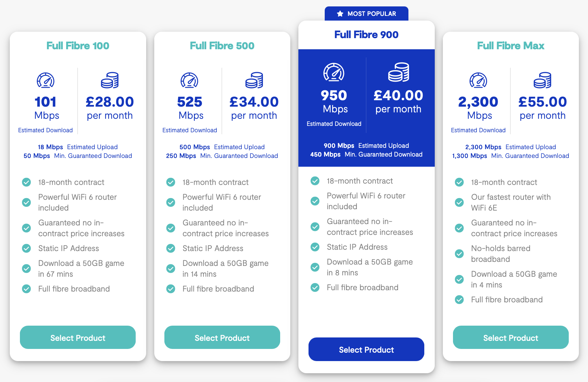
Task: Click the checkmark next to Full fibre broadband in Full Fibre Max
Action: tap(459, 299)
